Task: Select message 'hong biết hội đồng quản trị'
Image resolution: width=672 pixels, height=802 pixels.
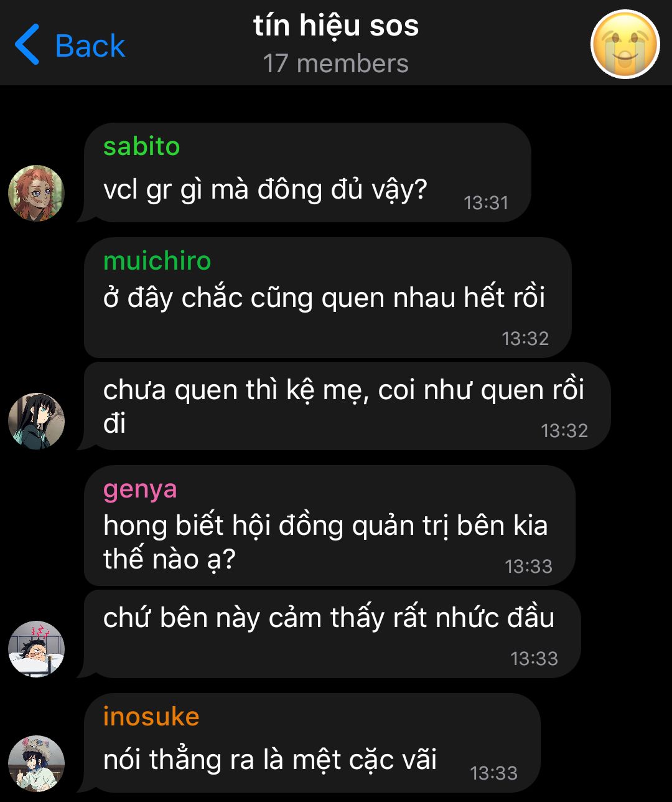Action: (x=329, y=526)
